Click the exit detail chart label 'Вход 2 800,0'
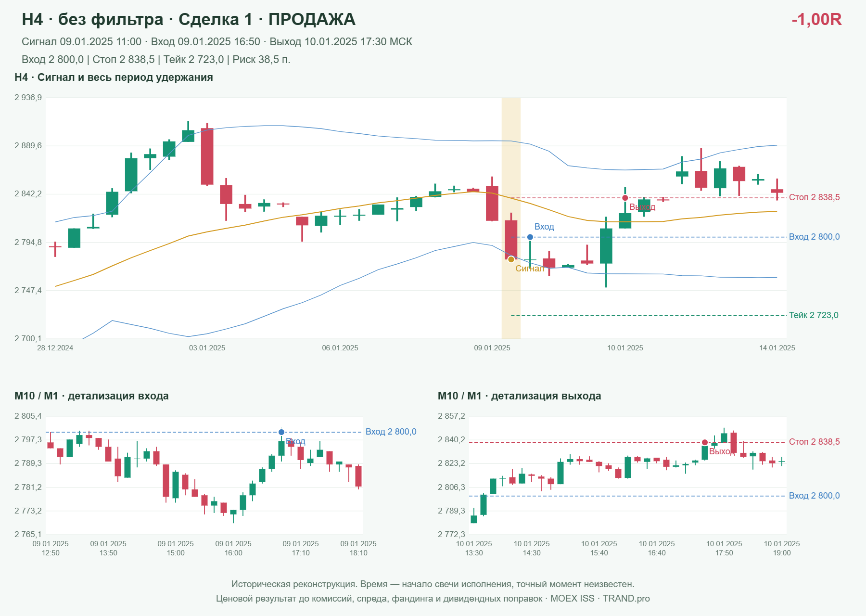The image size is (866, 616). (x=815, y=496)
